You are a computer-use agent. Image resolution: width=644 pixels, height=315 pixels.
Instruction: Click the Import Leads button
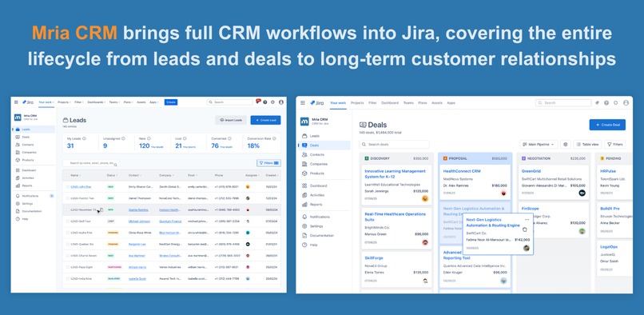(231, 120)
